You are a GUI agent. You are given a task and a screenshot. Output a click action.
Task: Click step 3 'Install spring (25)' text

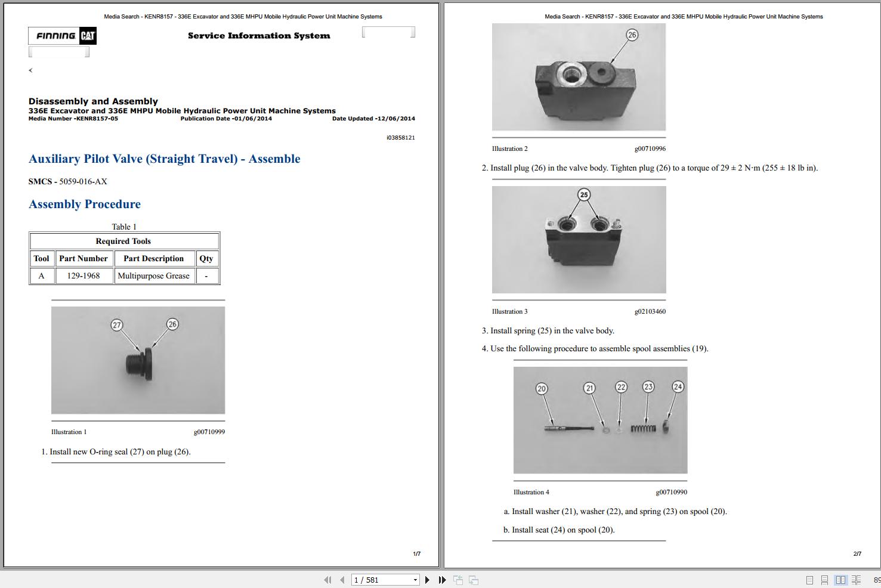552,330
